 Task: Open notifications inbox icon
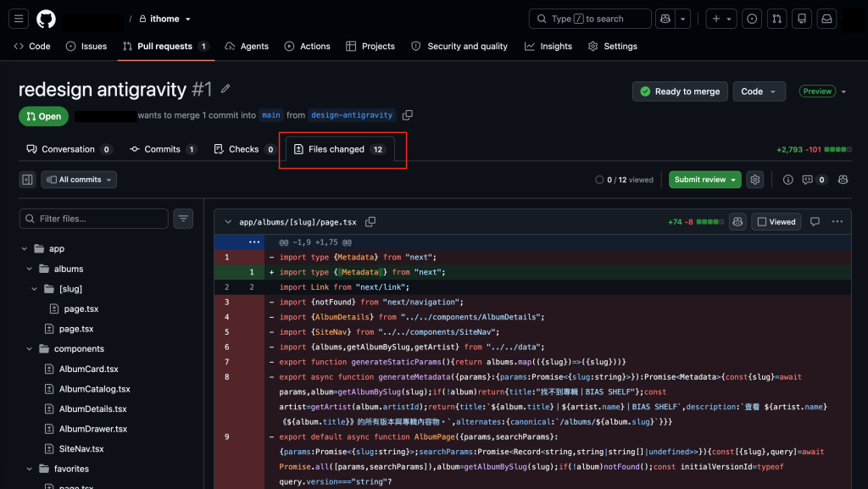[x=826, y=19]
